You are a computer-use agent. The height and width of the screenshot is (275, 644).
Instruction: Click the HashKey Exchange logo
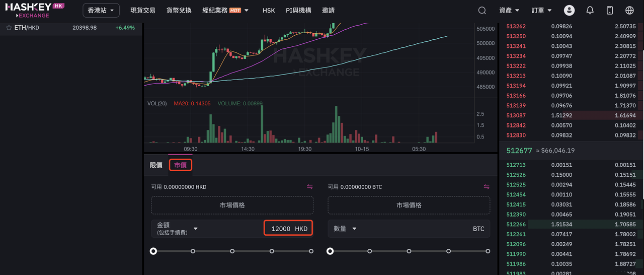click(35, 10)
